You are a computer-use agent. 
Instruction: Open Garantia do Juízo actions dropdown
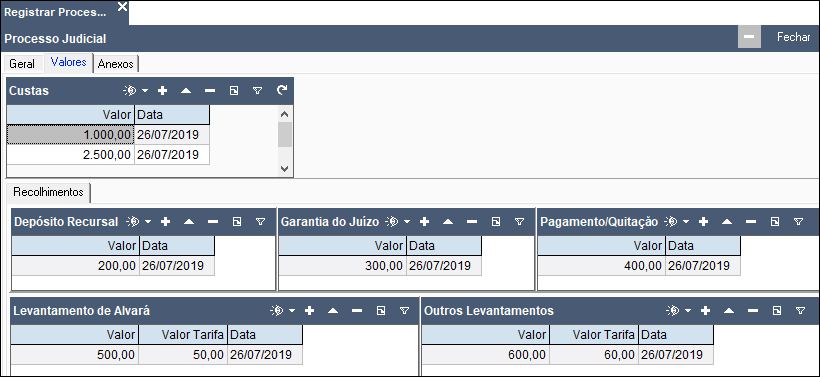407,222
